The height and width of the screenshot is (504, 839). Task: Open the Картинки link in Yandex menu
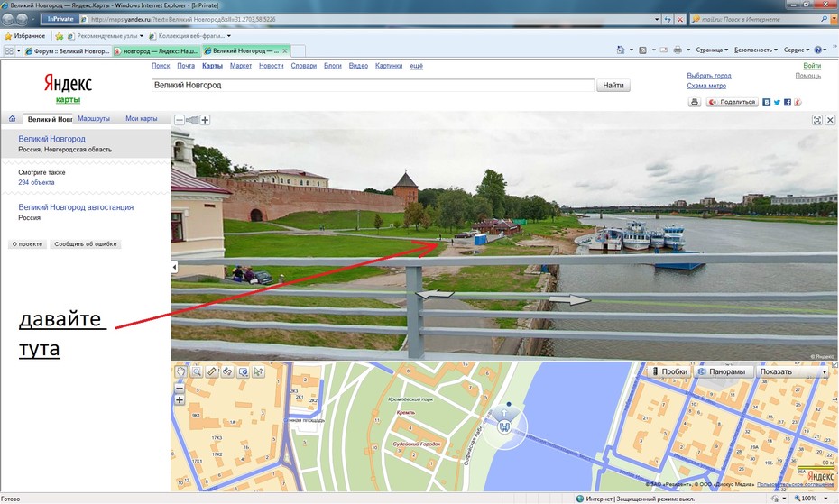389,66
